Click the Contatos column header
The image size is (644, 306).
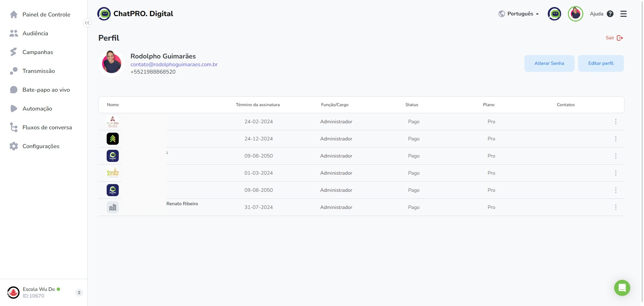point(566,105)
